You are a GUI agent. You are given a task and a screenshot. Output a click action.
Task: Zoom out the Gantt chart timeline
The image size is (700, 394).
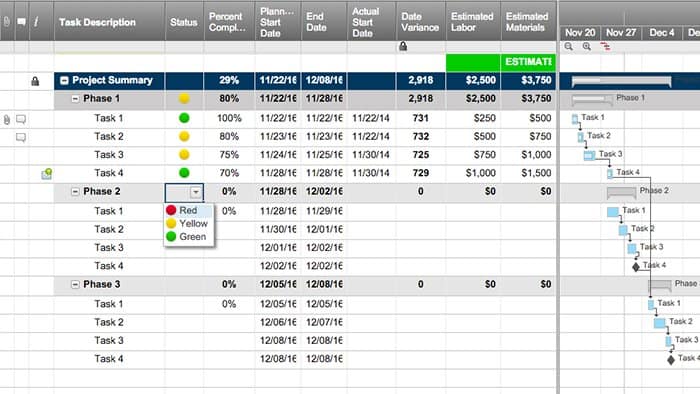[568, 46]
